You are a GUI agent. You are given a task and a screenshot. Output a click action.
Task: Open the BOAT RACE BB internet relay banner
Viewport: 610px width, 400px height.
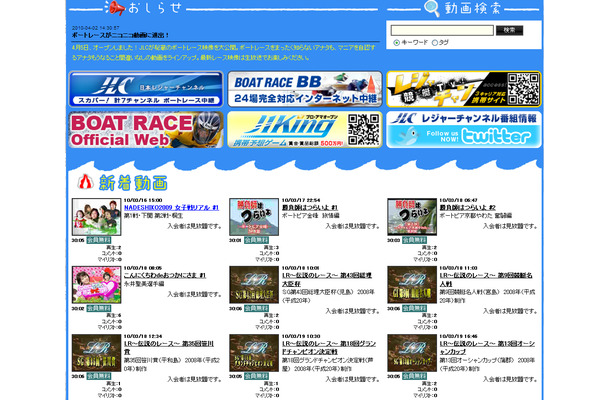pyautogui.click(x=305, y=89)
